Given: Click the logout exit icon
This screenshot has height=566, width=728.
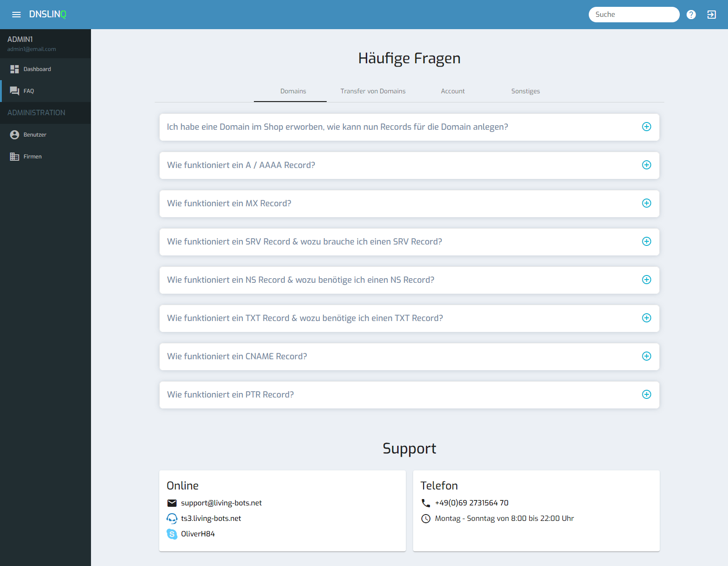Looking at the screenshot, I should (x=712, y=15).
